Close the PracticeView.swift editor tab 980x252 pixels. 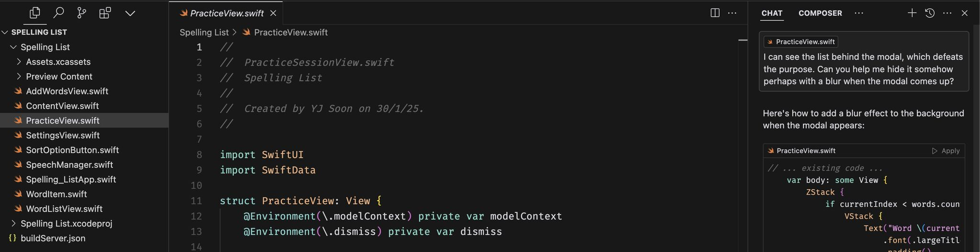point(273,13)
